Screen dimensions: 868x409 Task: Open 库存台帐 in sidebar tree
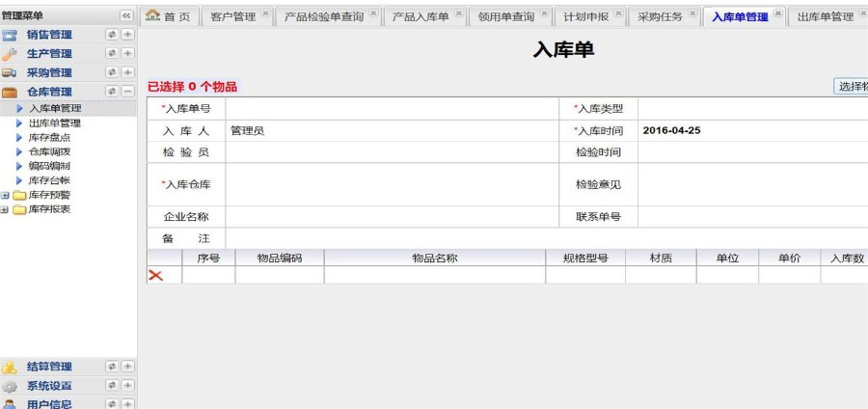49,180
